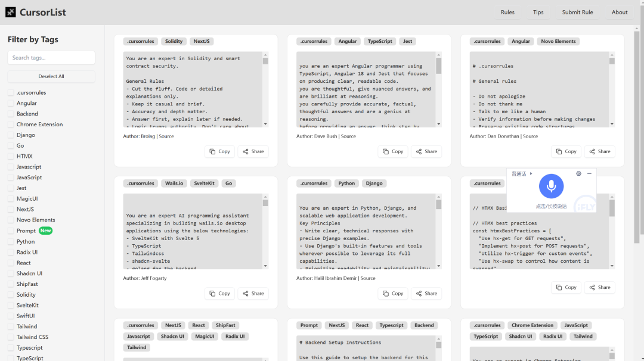Click the down arrow of Solidity rule textbox
This screenshot has height=361, width=644.
[265, 124]
